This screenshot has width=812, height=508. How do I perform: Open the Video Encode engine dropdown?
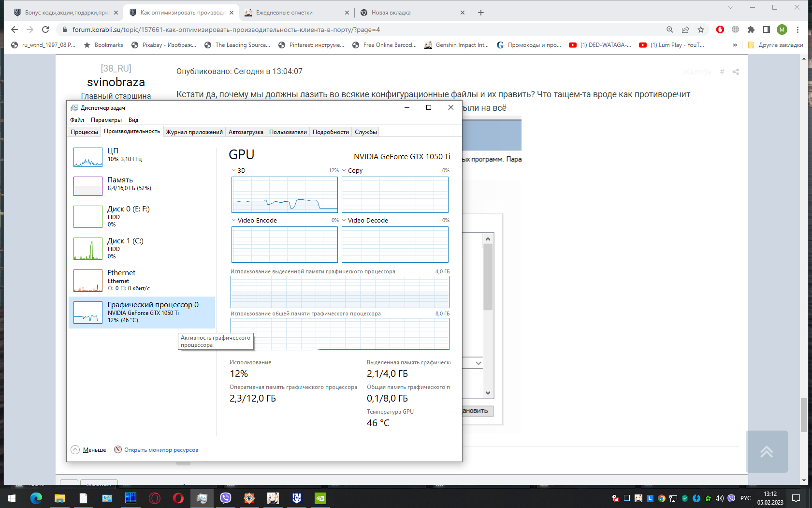click(233, 220)
